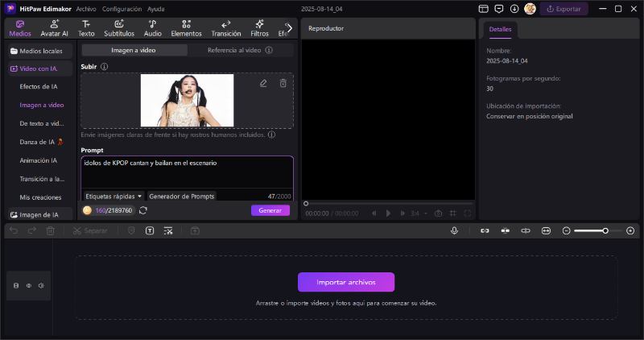
Task: Show info about clear face images hint
Action: click(271, 135)
